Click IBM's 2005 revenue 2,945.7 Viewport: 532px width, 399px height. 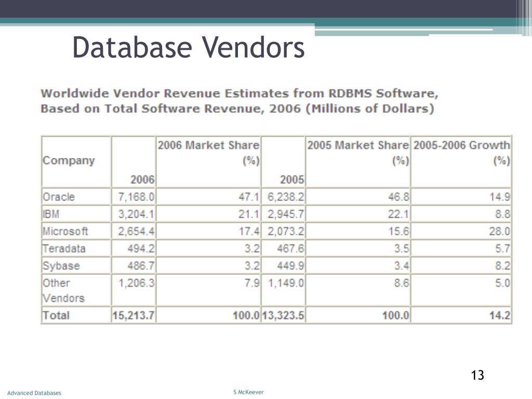[x=286, y=214]
